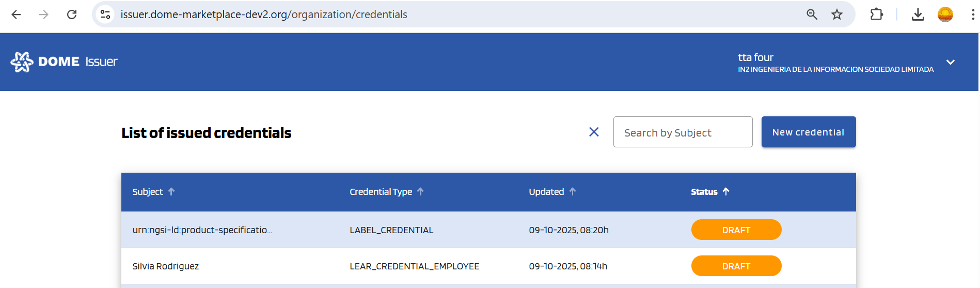This screenshot has height=288, width=980.
Task: Clear the search with the X icon
Action: (594, 132)
